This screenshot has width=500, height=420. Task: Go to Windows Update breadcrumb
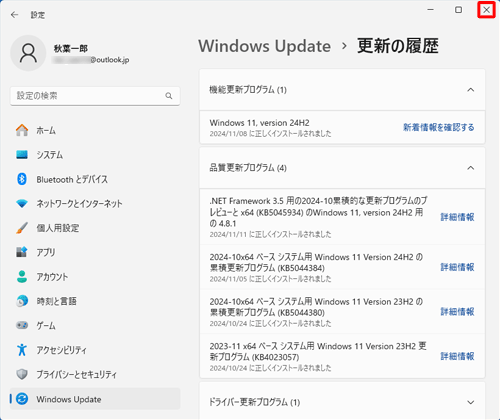coord(265,46)
